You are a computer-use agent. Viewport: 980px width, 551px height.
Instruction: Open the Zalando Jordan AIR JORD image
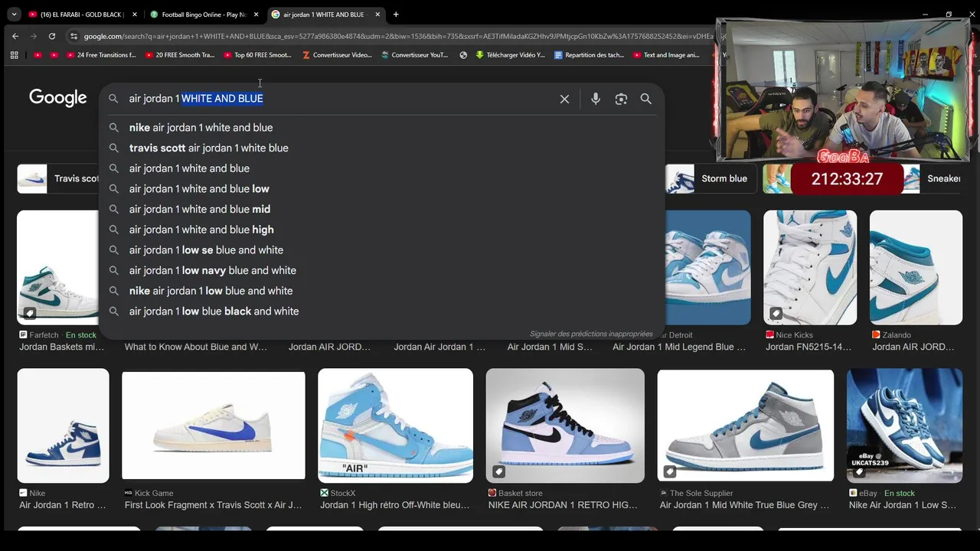[x=916, y=267]
